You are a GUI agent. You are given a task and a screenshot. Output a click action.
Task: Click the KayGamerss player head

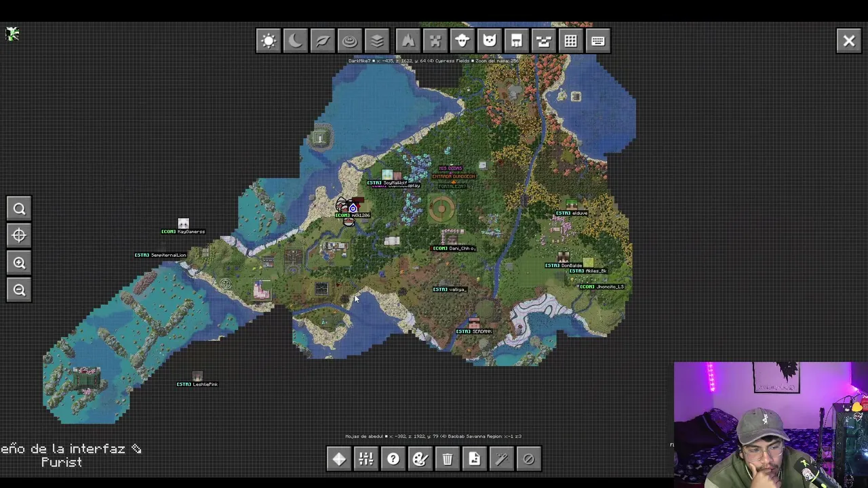(183, 223)
